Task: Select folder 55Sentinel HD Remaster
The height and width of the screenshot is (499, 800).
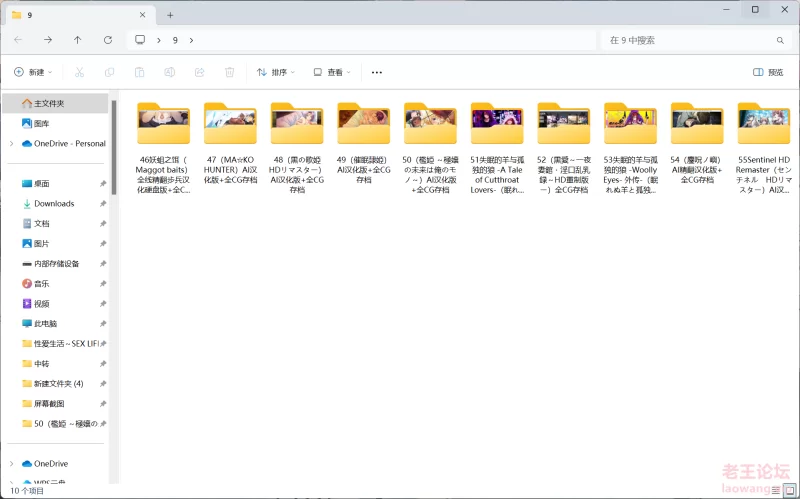Action: [764, 148]
